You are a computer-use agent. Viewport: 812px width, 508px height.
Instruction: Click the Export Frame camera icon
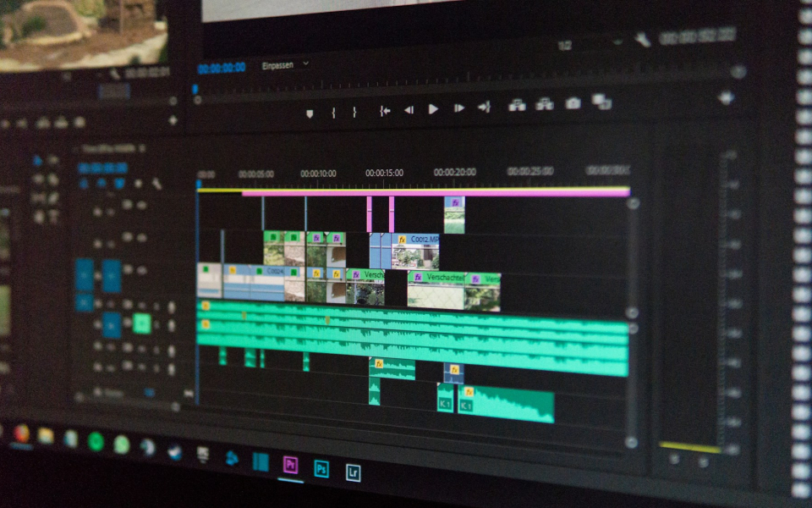pyautogui.click(x=573, y=103)
